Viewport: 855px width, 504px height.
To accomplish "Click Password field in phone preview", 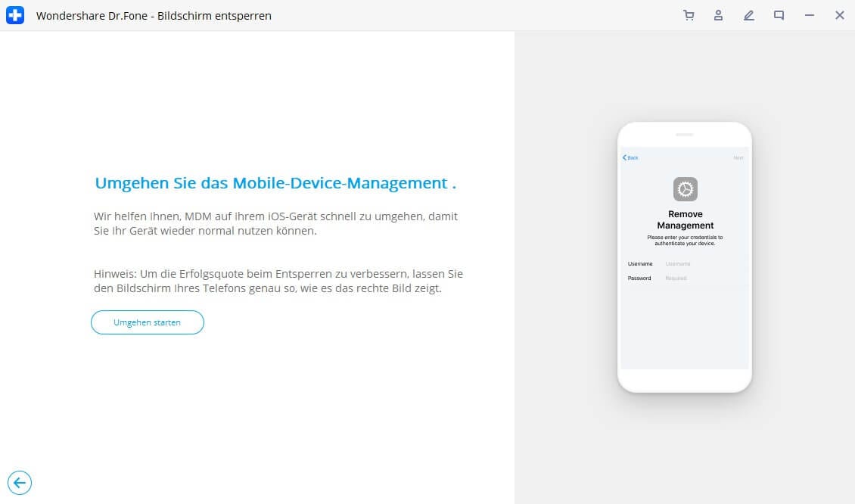I will (x=685, y=278).
